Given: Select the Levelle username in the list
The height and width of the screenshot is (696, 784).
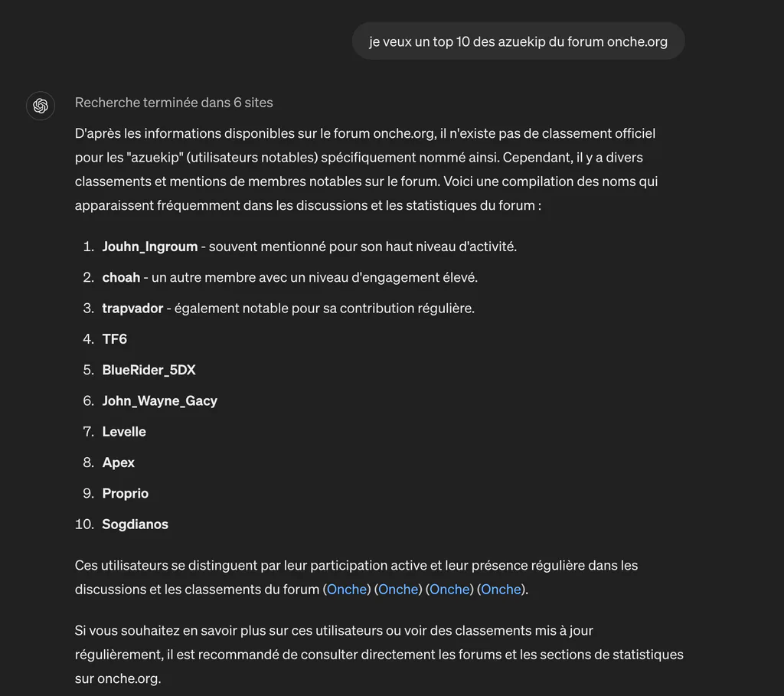Looking at the screenshot, I should (124, 432).
